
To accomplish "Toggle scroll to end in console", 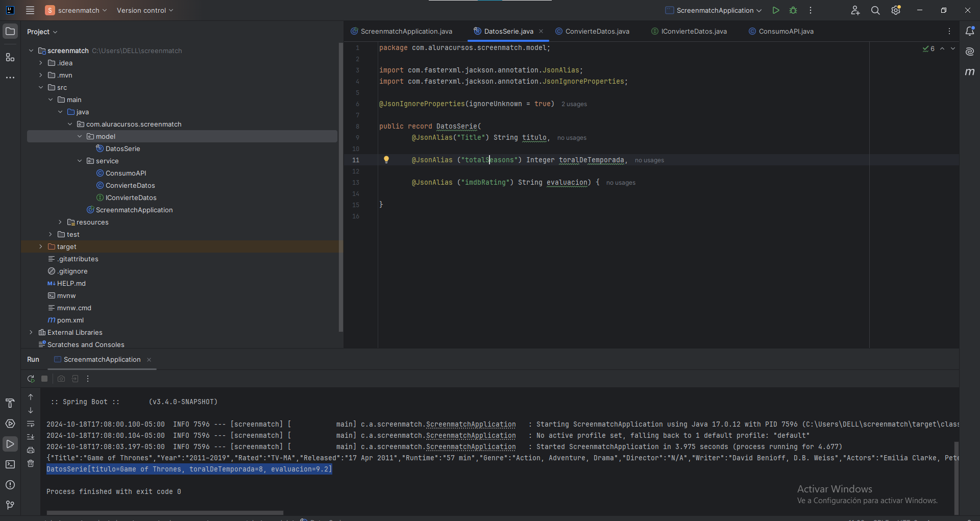I will click(x=31, y=437).
